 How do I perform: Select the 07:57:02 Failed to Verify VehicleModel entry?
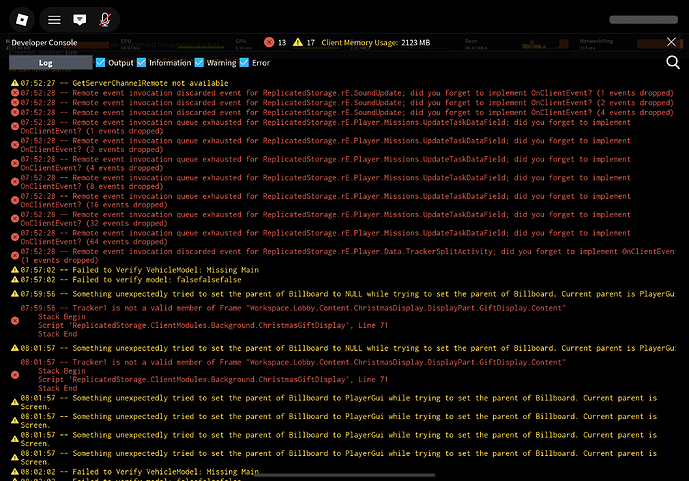[140, 271]
